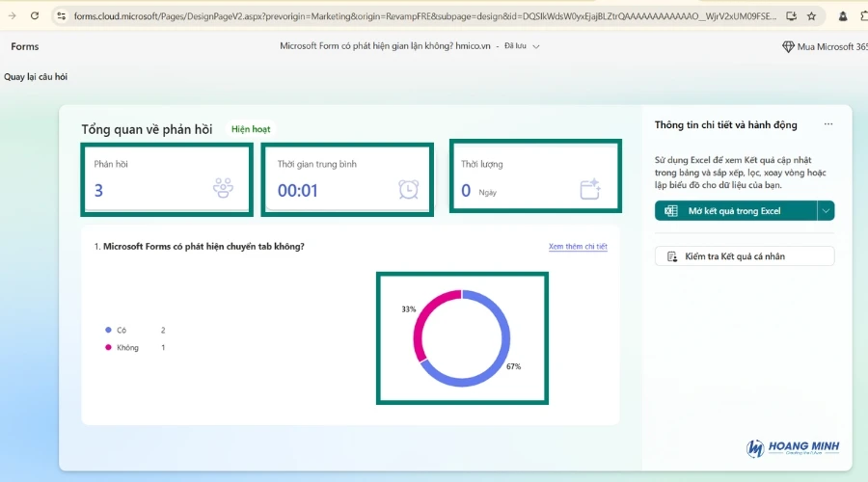Screen dimensions: 868x482
Task: Click Kiểm tra Kết quả cá nhân button
Action: click(x=745, y=256)
